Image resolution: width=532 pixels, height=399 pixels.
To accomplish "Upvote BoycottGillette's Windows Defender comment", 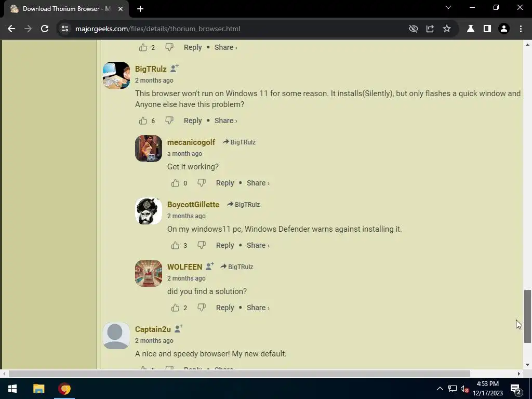I will (175, 245).
